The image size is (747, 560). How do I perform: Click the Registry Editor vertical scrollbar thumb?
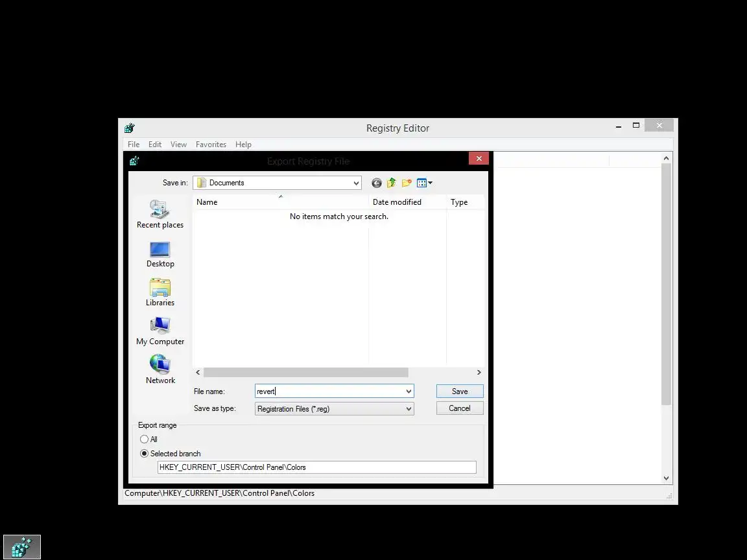click(x=666, y=285)
